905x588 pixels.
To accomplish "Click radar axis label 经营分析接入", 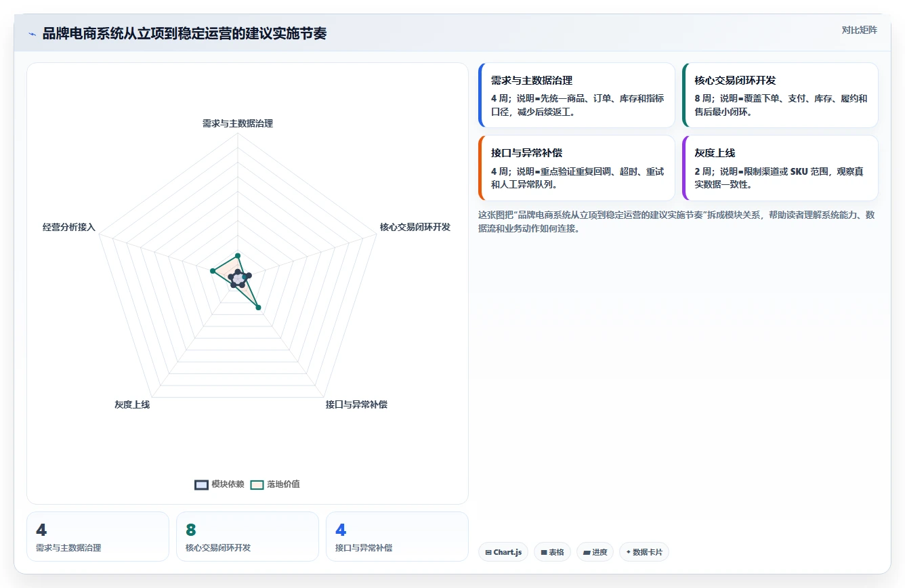I will point(69,227).
